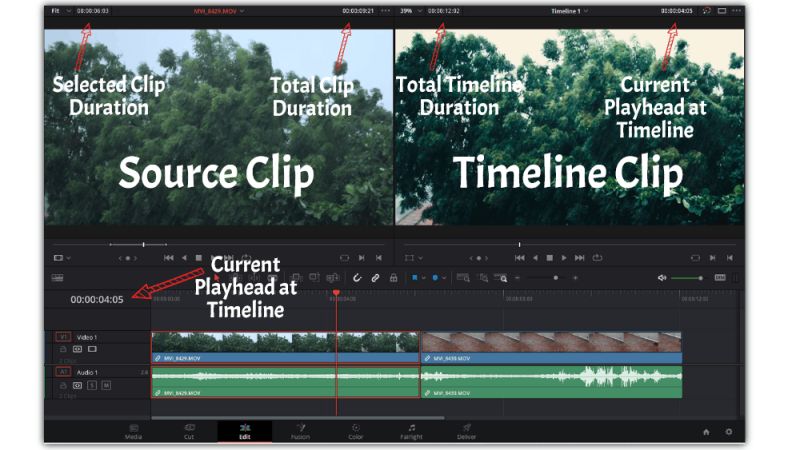Open the audio meters panel icon
Viewport: 800px width, 450px height.
pyautogui.click(x=720, y=278)
